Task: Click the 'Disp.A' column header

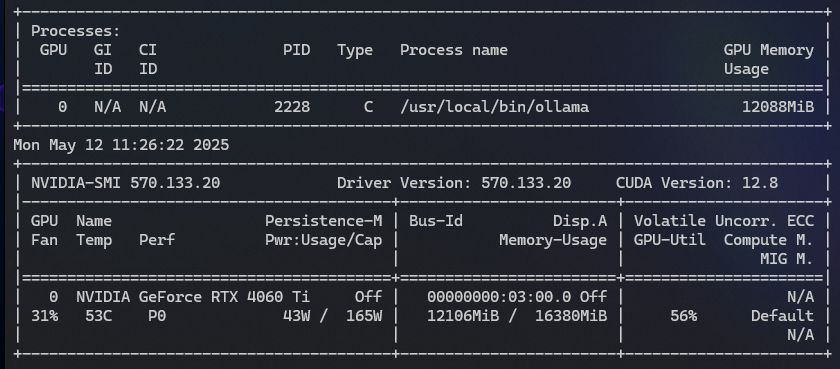Action: point(580,221)
